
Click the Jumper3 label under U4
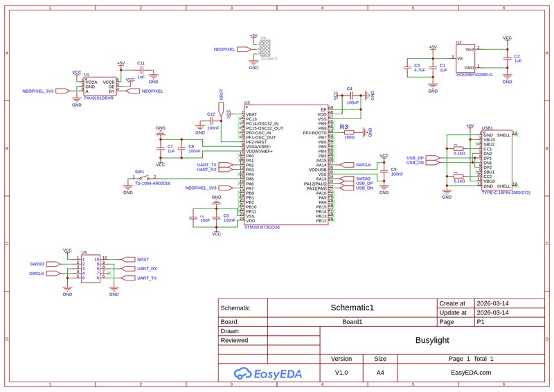pyautogui.click(x=269, y=59)
